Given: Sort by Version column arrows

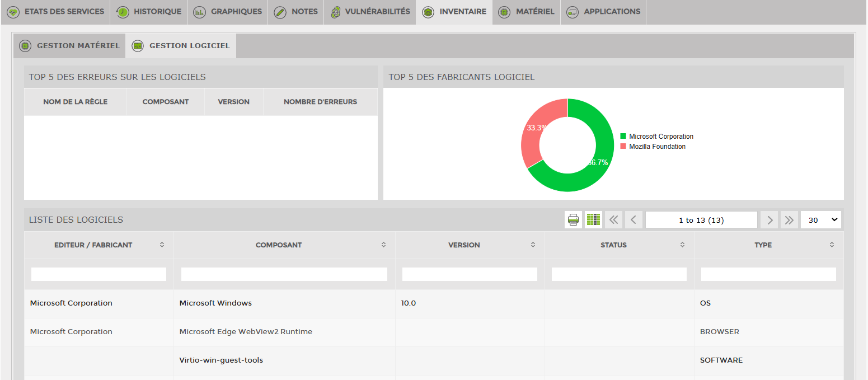Looking at the screenshot, I should coord(533,245).
